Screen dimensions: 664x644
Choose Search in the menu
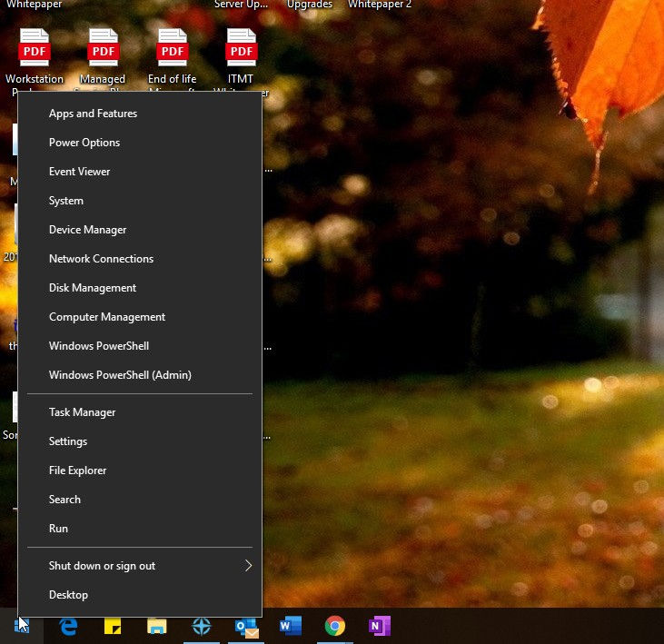140,500
